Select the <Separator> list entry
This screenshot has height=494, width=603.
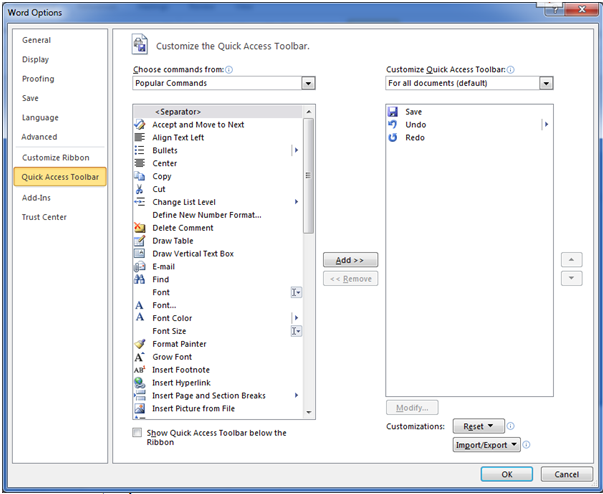pos(218,112)
